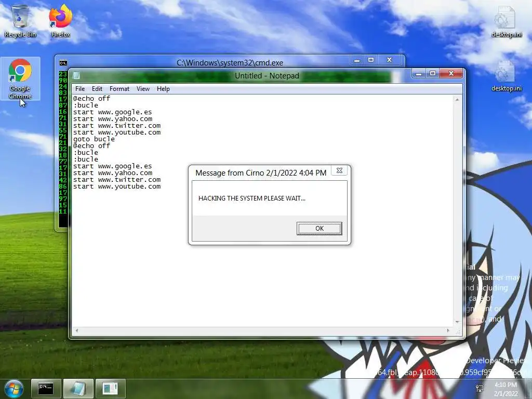Viewport: 532px width, 399px height.
Task: Open the Recycle Bin desktop icon
Action: (x=20, y=21)
